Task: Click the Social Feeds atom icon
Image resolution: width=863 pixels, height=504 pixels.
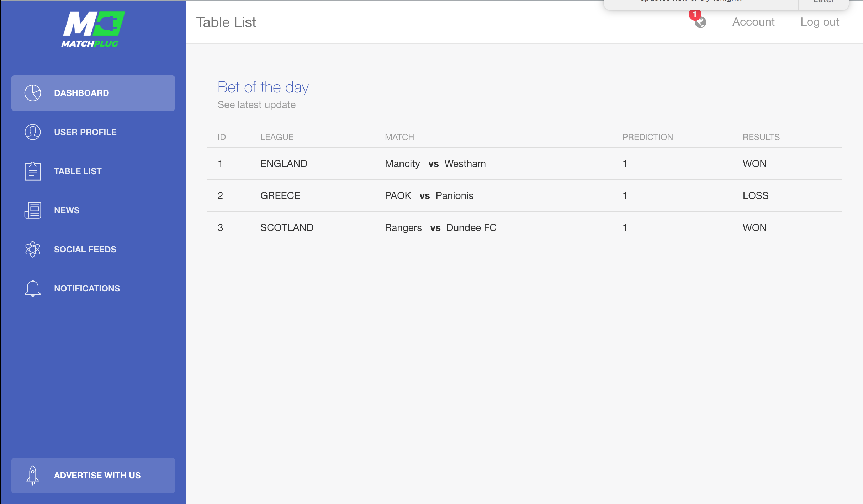Action: tap(33, 249)
